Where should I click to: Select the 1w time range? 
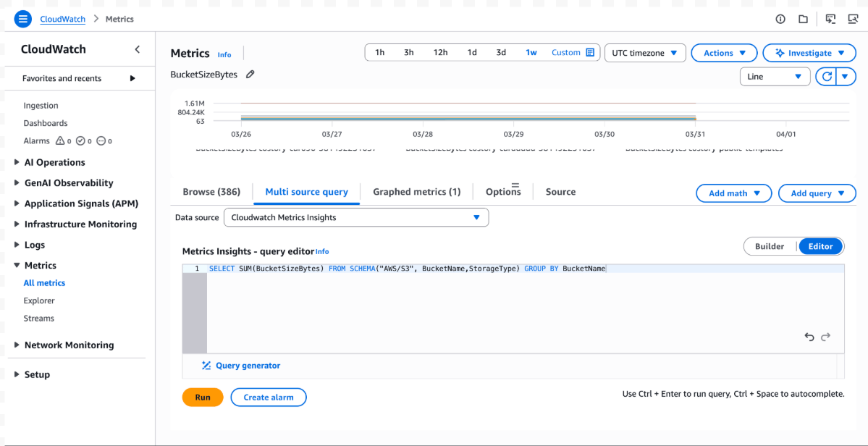[x=531, y=53]
